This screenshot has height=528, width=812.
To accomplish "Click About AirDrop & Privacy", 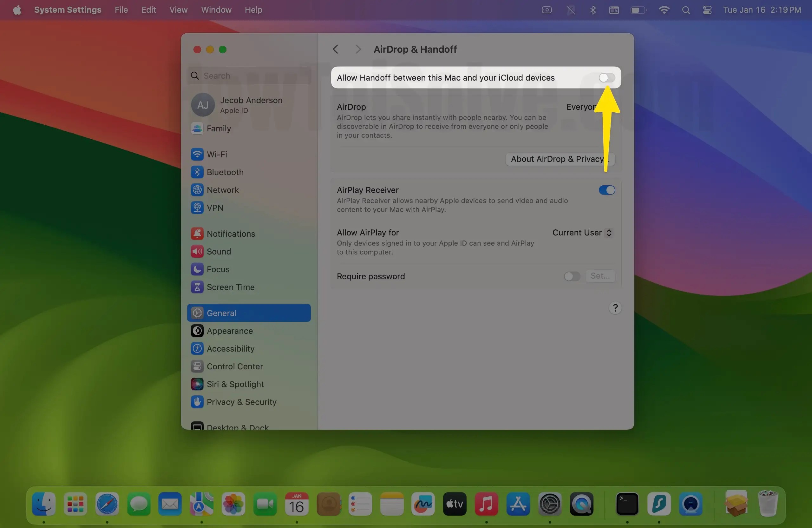I will (560, 159).
